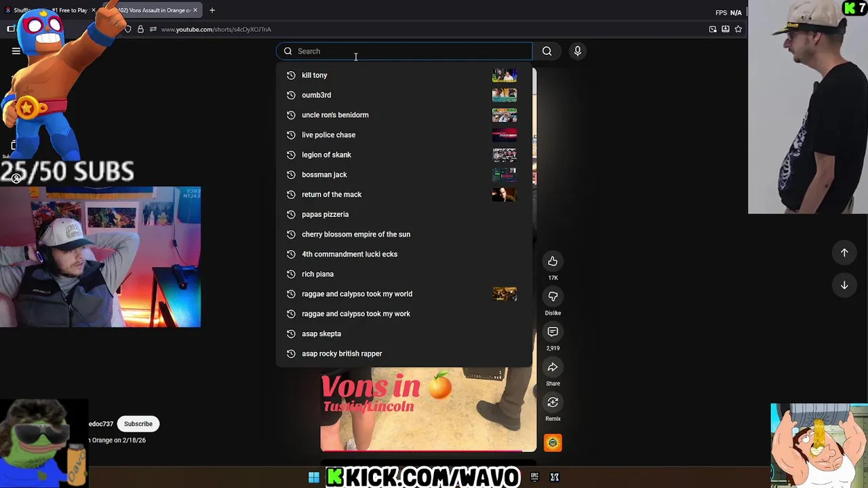Dislike the Short with thumbs-down icon
The width and height of the screenshot is (868, 488).
pos(553,297)
